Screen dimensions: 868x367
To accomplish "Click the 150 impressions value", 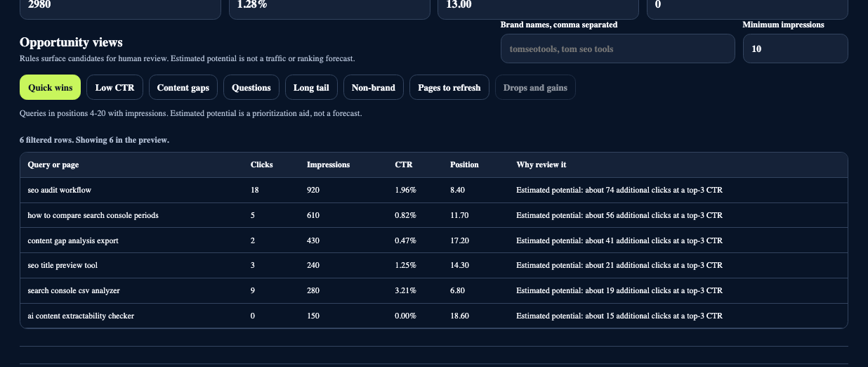I will 313,316.
